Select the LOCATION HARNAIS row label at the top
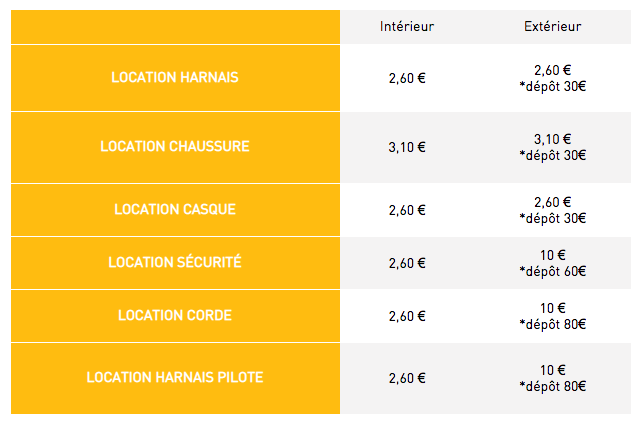 [175, 78]
